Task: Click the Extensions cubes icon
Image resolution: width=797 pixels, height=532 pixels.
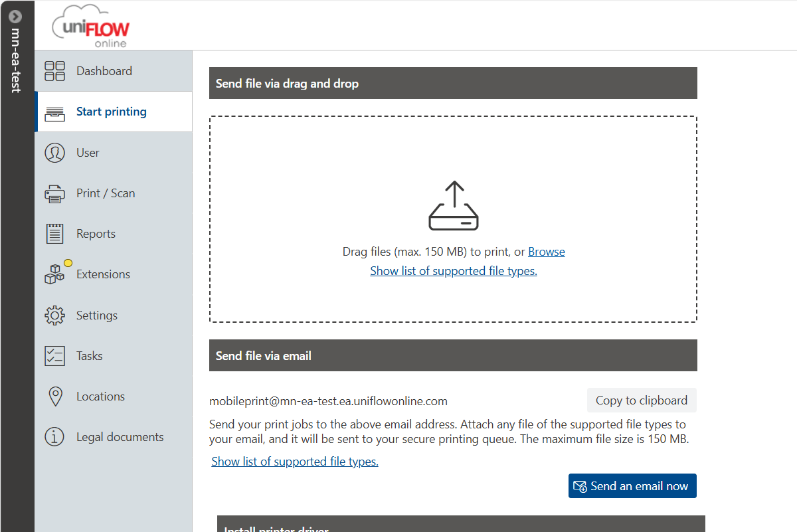Action: [x=54, y=274]
